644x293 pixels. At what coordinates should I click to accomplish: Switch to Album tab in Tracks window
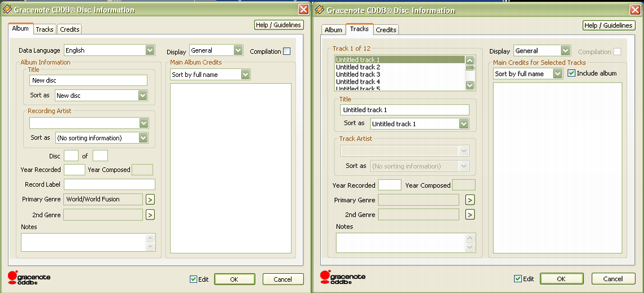[333, 29]
